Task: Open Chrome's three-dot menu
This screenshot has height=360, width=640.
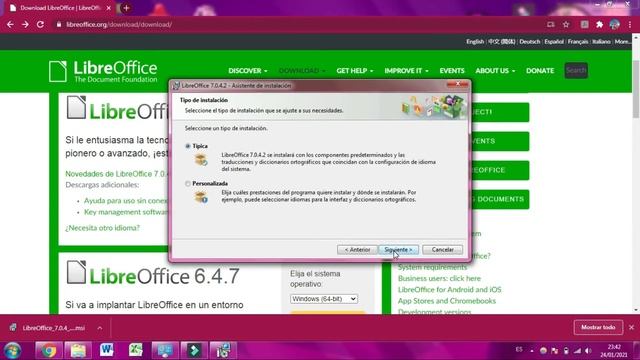Action: click(x=630, y=24)
